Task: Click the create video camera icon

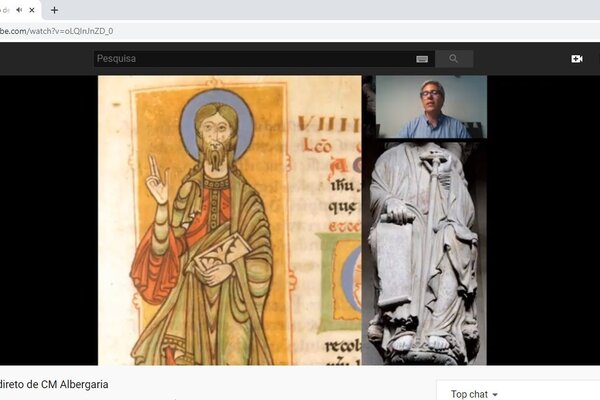Action: (x=577, y=59)
